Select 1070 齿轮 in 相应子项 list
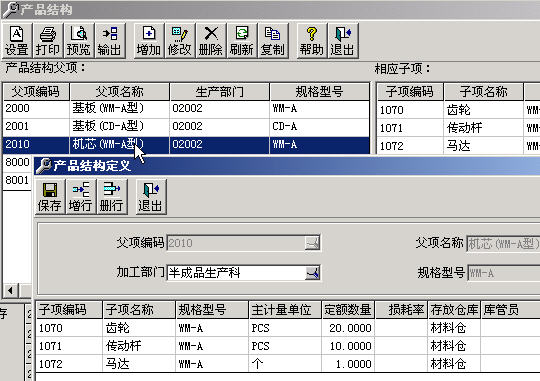The width and height of the screenshot is (540, 381). coord(458,110)
